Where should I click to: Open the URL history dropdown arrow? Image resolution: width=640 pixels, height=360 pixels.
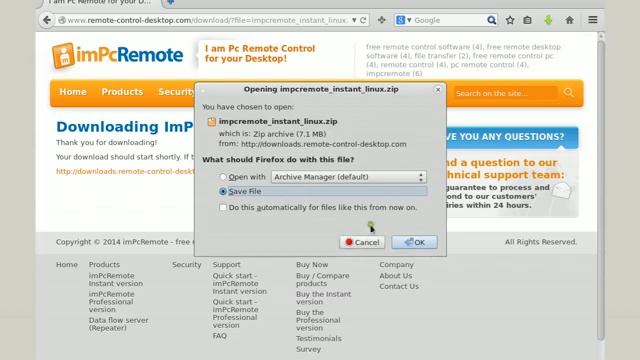(354, 20)
